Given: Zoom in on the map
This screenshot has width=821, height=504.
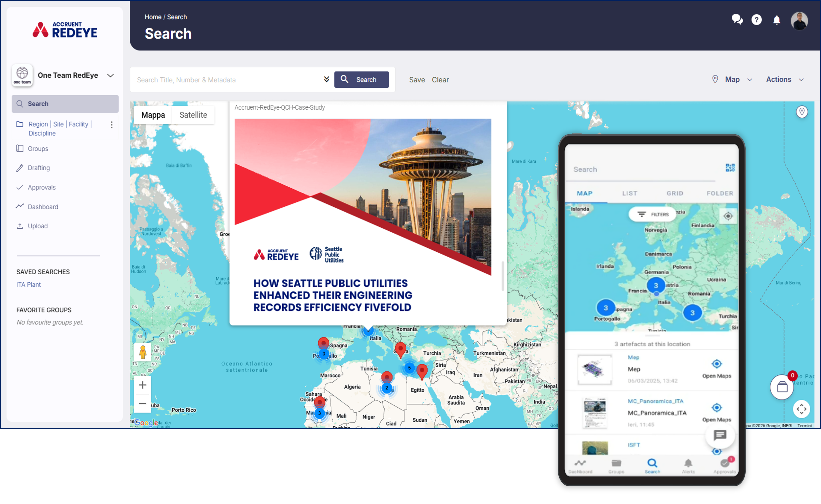Looking at the screenshot, I should tap(142, 385).
